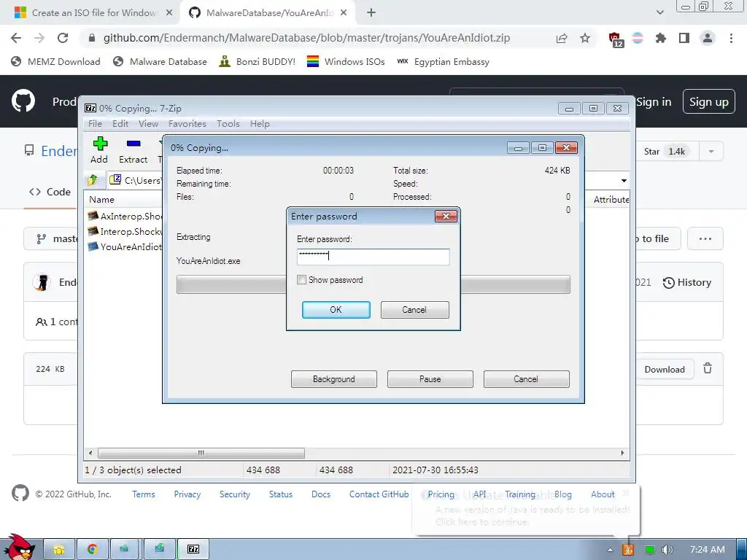Click the Sign in link
Image resolution: width=747 pixels, height=560 pixels.
click(x=654, y=101)
